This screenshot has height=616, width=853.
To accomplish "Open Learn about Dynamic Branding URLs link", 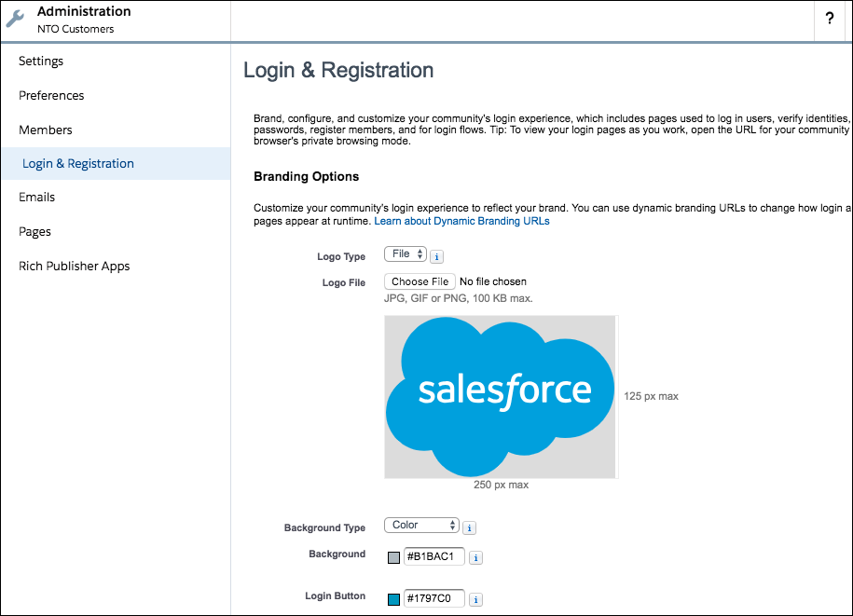I will pos(461,221).
